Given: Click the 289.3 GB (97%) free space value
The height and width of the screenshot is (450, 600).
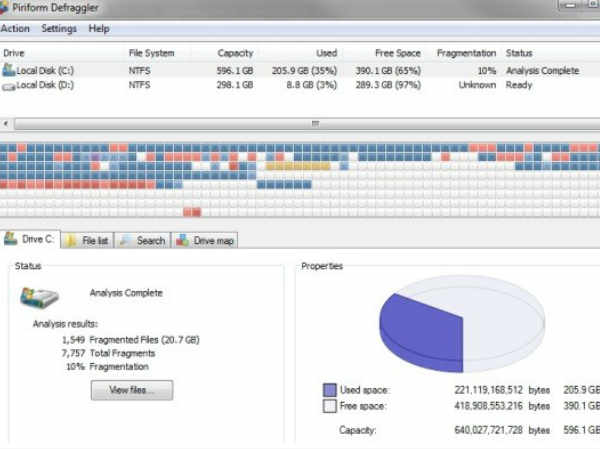Looking at the screenshot, I should pyautogui.click(x=388, y=85).
